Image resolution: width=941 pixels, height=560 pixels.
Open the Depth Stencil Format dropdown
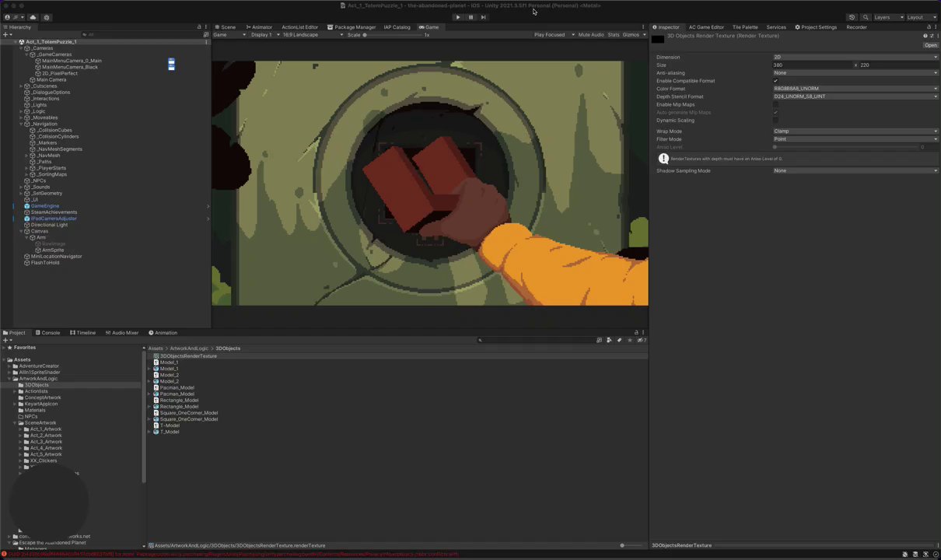855,96
